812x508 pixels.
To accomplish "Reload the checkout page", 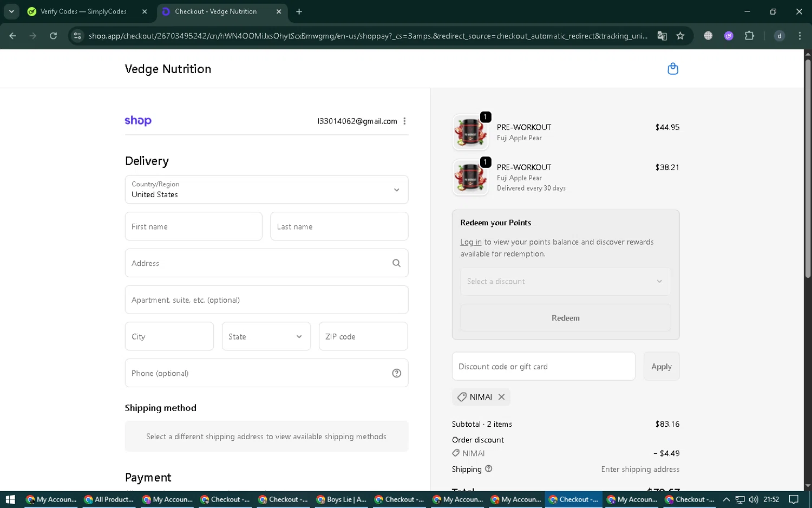I will (53, 36).
